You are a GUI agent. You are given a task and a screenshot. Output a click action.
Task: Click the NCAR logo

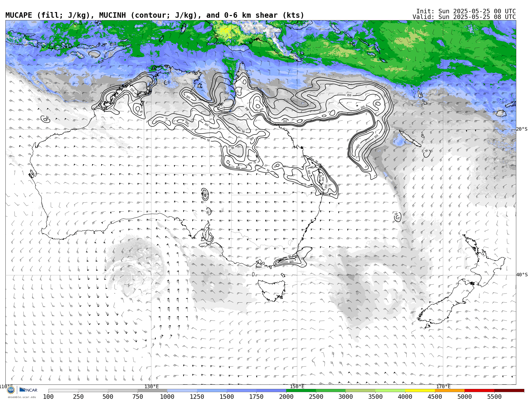pos(28,390)
